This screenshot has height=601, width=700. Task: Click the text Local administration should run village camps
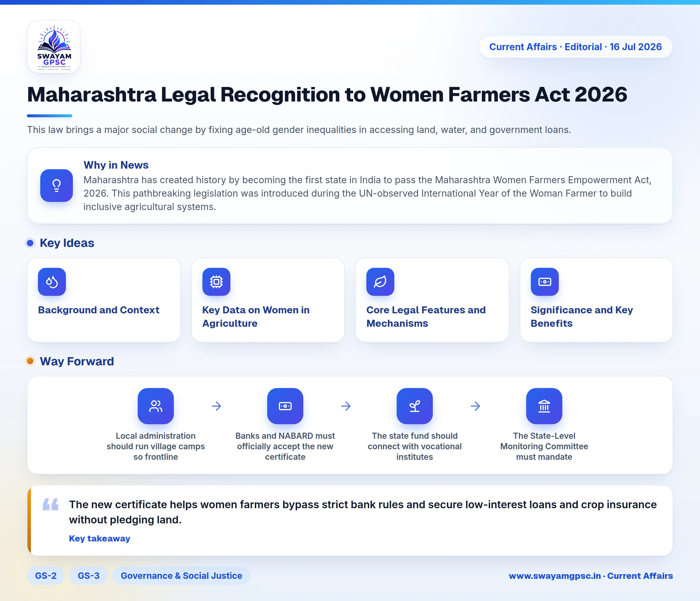pyautogui.click(x=156, y=446)
